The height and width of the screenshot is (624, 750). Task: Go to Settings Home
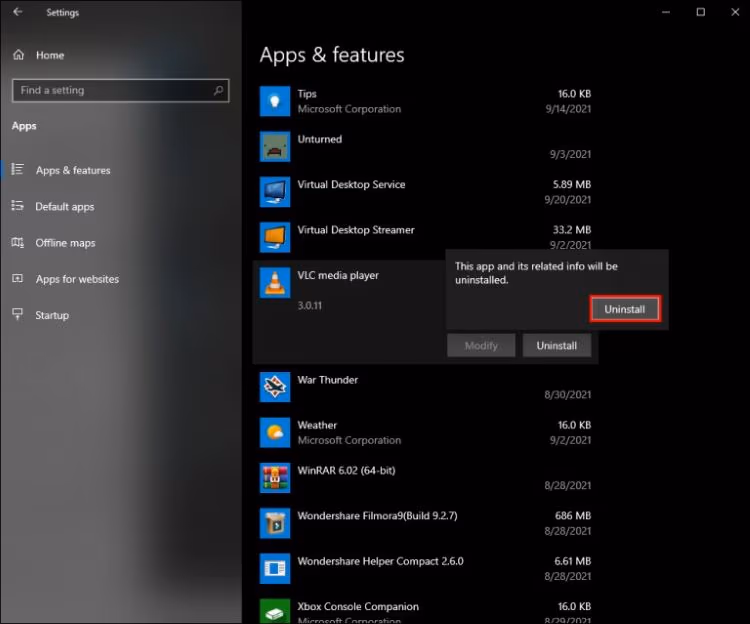click(x=50, y=55)
